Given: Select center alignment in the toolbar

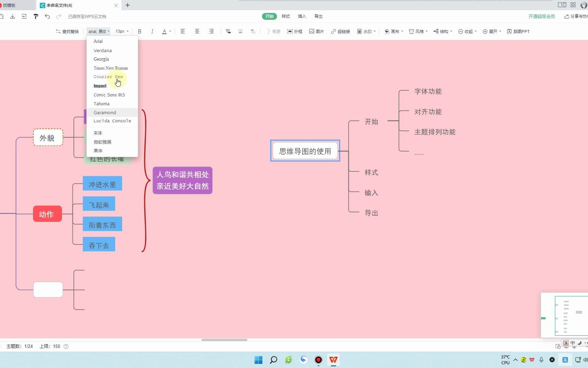Looking at the screenshot, I should coord(197,31).
